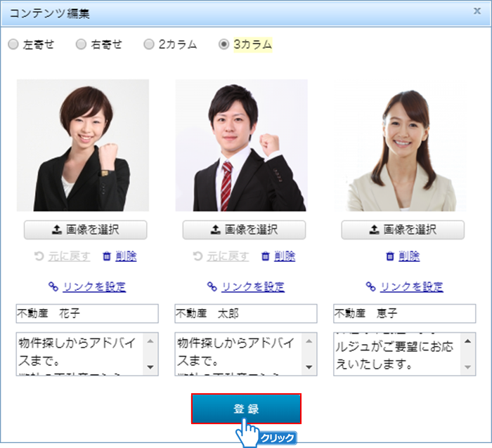Viewport: 492px width, 448px height.
Task: Click the photo of the man in red tie
Action: (241, 145)
